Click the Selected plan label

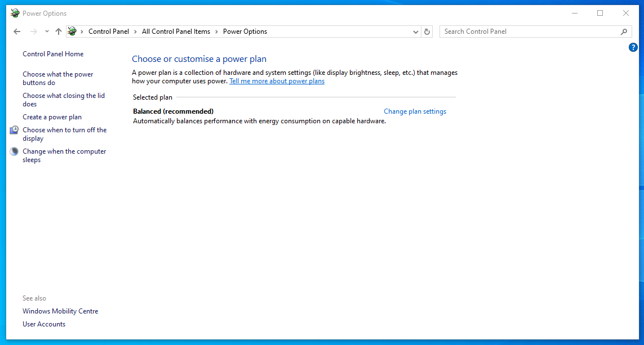(152, 97)
